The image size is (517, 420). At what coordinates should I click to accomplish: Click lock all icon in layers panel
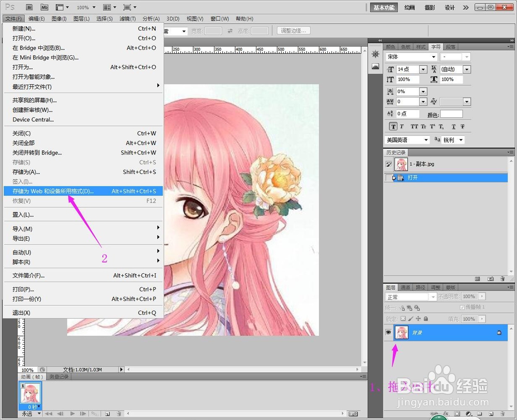(x=425, y=319)
